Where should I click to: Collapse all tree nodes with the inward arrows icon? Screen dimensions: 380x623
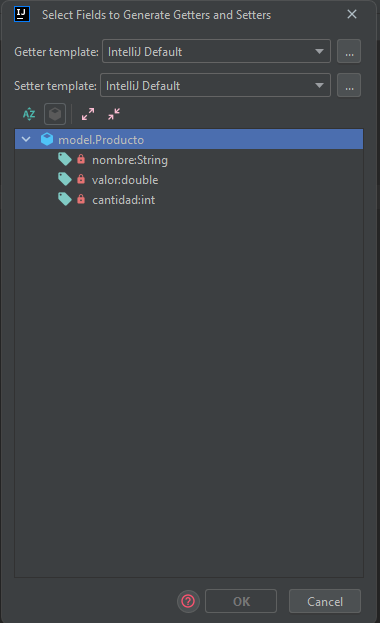coord(114,114)
